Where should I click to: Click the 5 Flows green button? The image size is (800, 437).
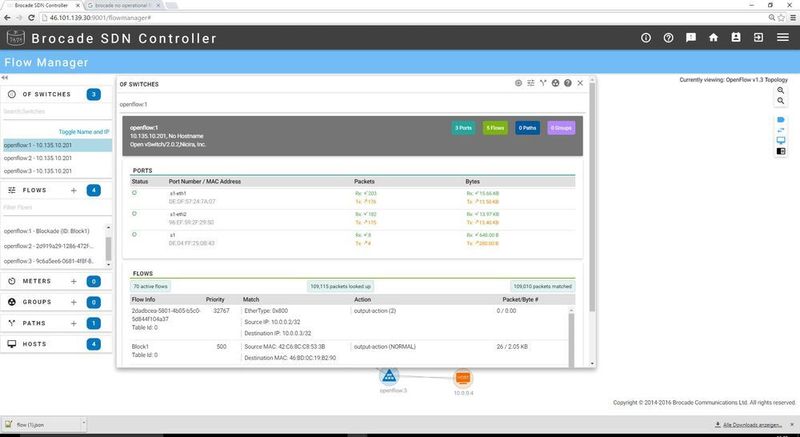(x=495, y=128)
